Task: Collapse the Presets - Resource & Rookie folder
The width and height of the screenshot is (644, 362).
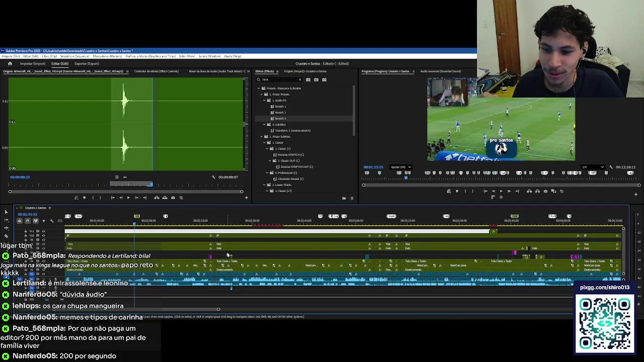Action: [x=259, y=88]
